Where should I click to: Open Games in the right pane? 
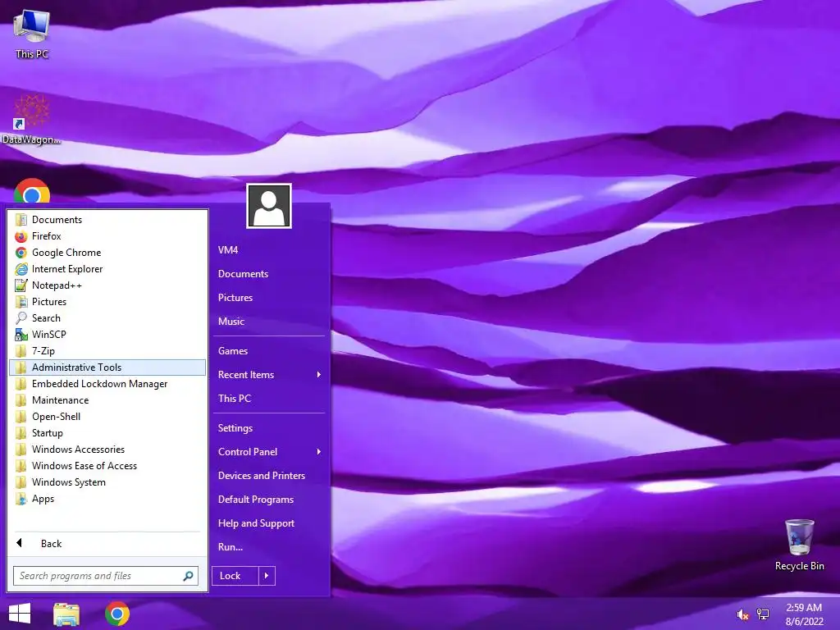269,351
